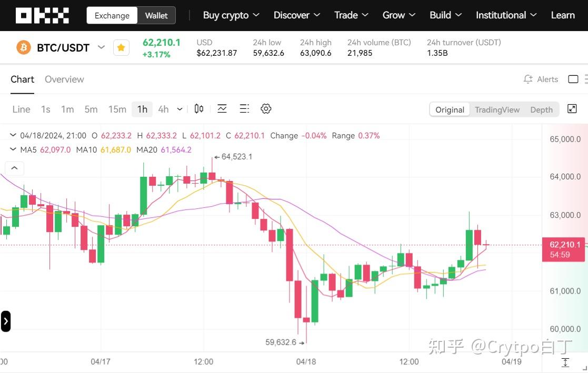Click the download icon at bottom right of chart
This screenshot has height=373, width=588.
(565, 362)
